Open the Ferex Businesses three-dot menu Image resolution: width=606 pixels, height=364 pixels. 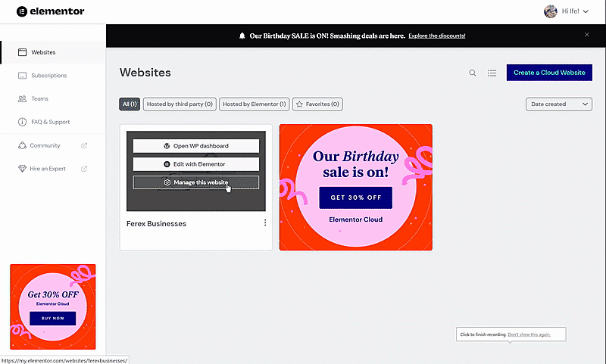click(265, 222)
